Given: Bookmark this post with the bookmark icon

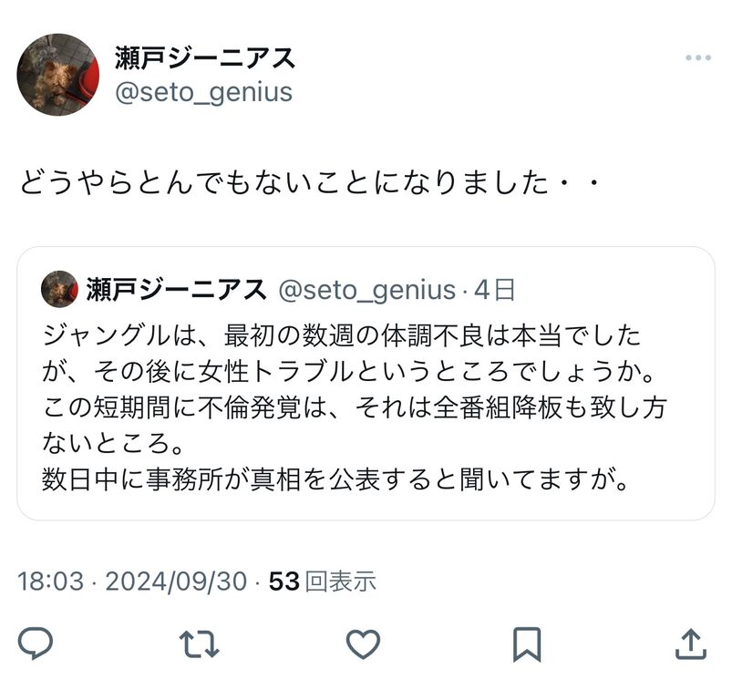Looking at the screenshot, I should (x=527, y=644).
